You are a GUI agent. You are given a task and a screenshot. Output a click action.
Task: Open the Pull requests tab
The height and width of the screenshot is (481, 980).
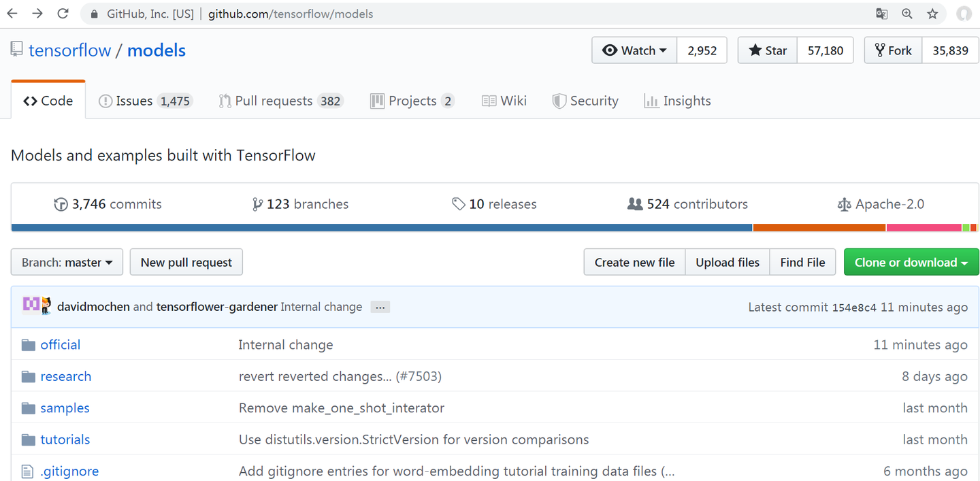[x=280, y=101]
